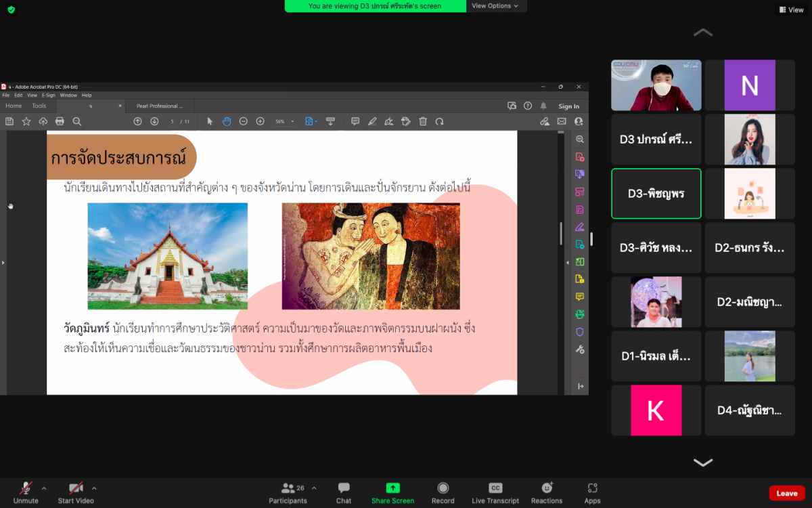Upload the file using the cloud icon

point(43,121)
